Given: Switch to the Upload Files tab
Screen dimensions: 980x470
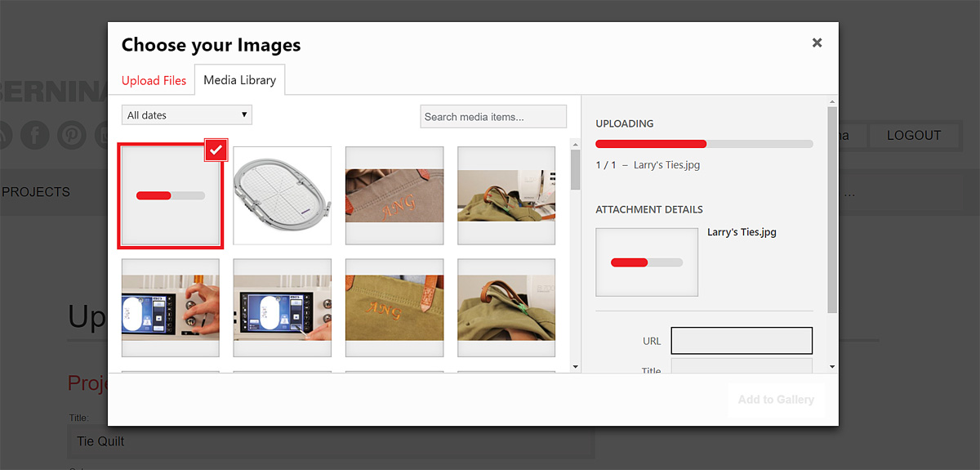Looking at the screenshot, I should 154,80.
